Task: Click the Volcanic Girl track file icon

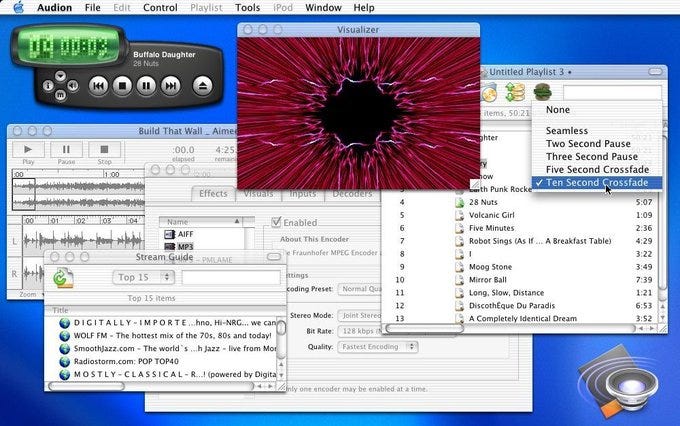Action: coord(460,215)
